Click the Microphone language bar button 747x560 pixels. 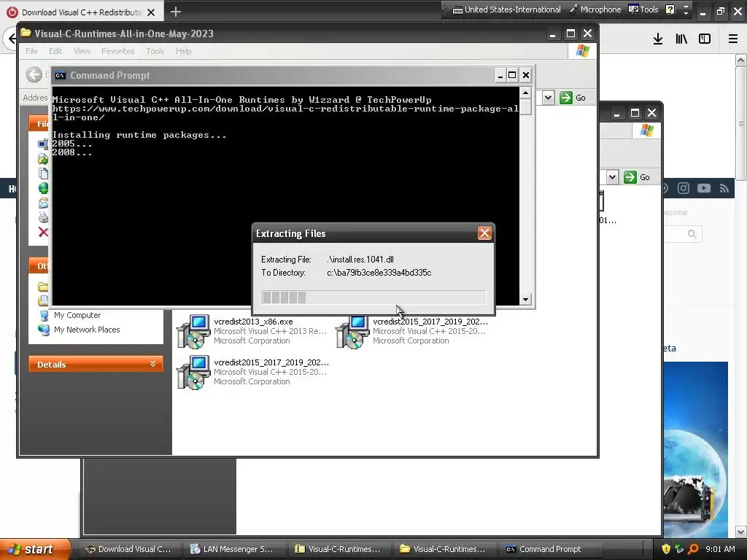(595, 9)
